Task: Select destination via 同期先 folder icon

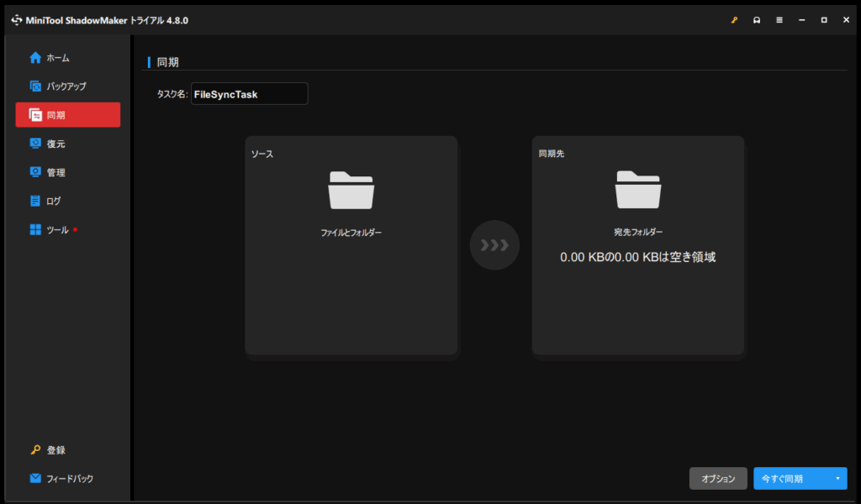Action: (638, 190)
